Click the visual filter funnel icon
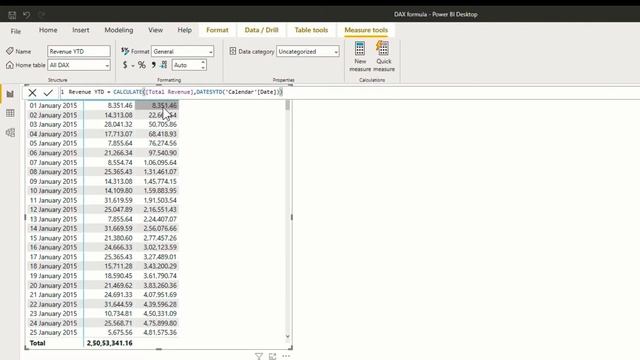640x360 pixels. click(259, 356)
